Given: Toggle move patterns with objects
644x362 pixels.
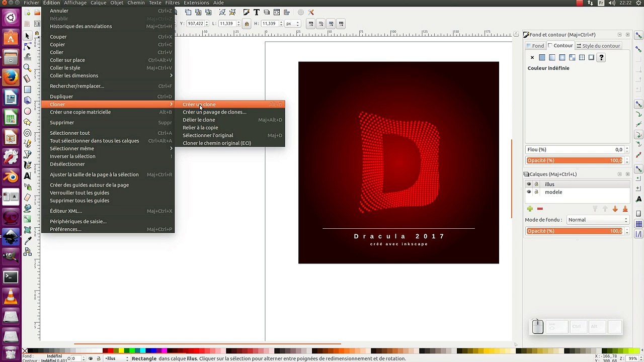Looking at the screenshot, I should click(341, 24).
